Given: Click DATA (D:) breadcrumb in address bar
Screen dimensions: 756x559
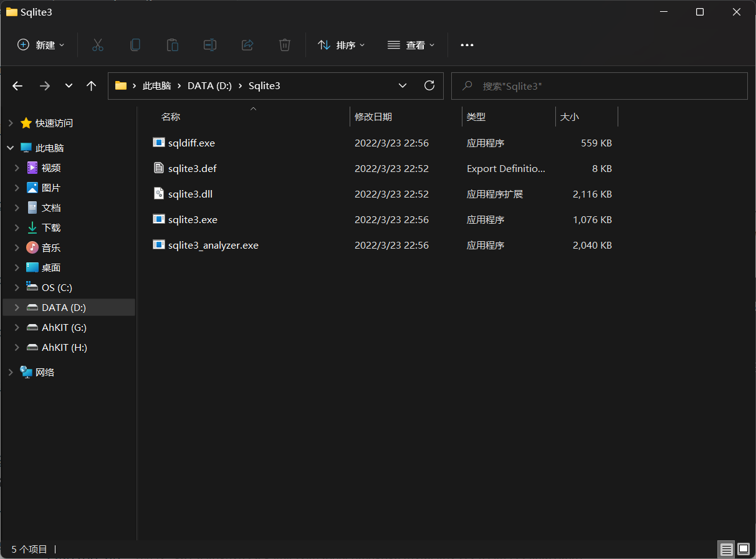Looking at the screenshot, I should click(x=209, y=86).
